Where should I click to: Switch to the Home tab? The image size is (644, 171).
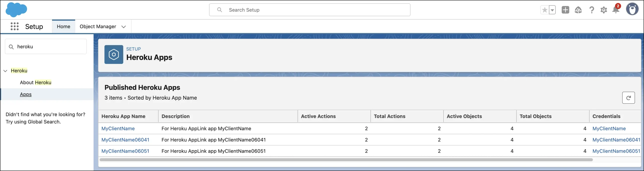[63, 26]
